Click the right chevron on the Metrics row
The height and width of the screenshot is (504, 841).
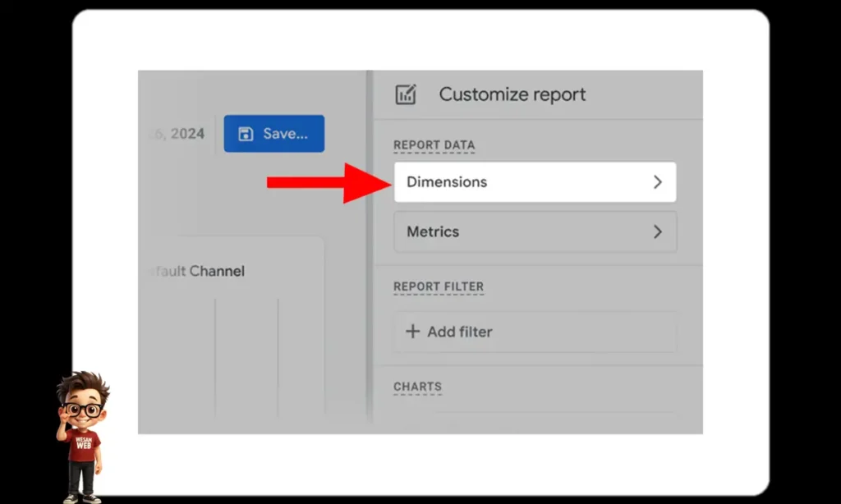click(657, 232)
